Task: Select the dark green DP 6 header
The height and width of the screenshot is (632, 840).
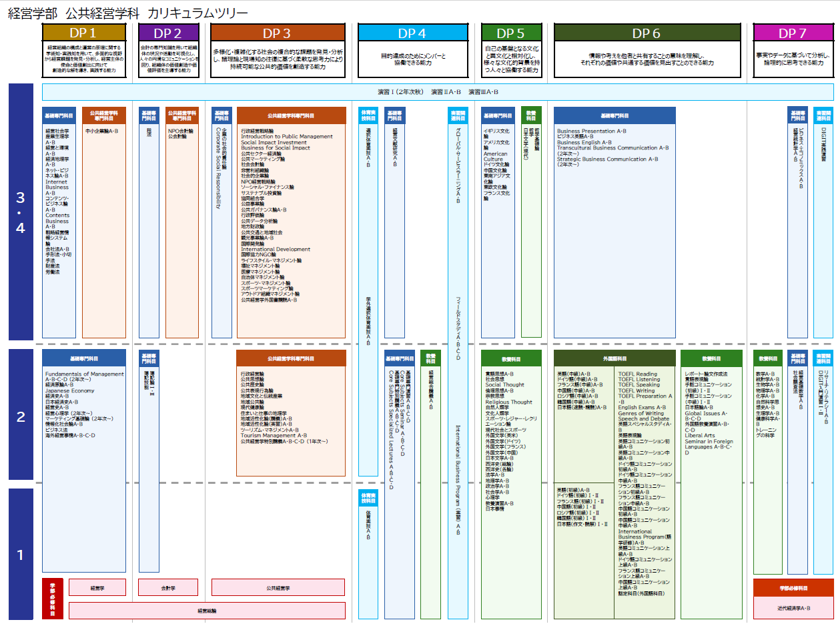Action: click(x=647, y=33)
